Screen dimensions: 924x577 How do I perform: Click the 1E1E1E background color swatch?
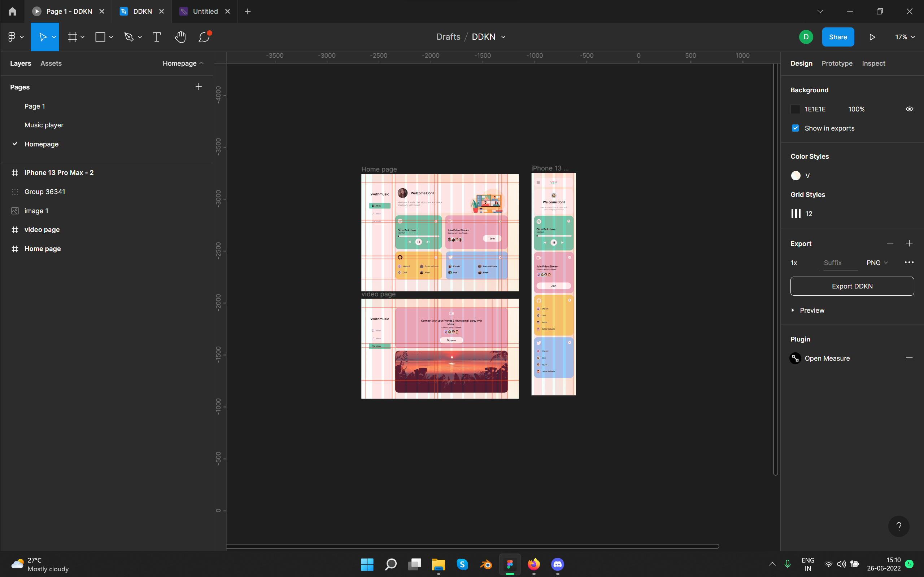coord(796,109)
